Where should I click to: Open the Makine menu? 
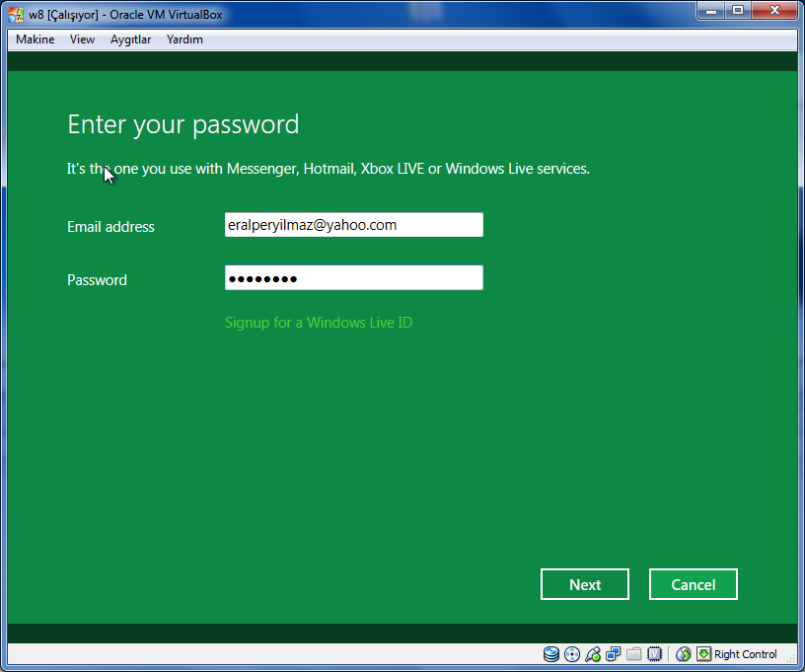click(x=35, y=39)
